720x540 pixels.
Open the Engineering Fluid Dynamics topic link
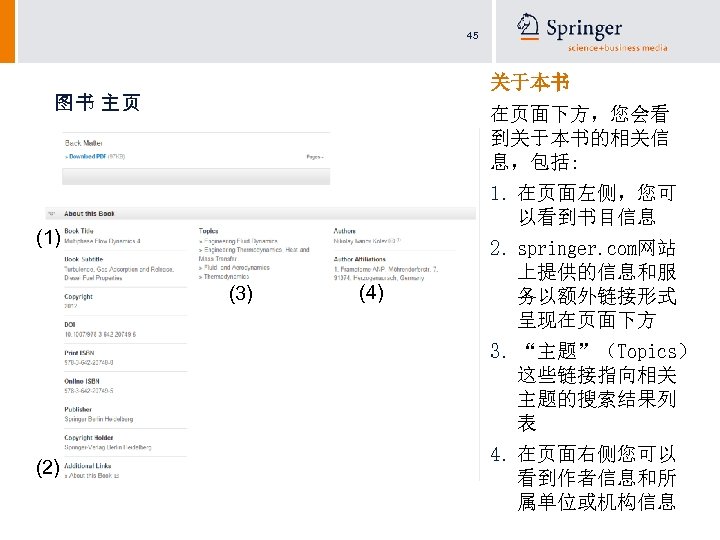pos(241,241)
